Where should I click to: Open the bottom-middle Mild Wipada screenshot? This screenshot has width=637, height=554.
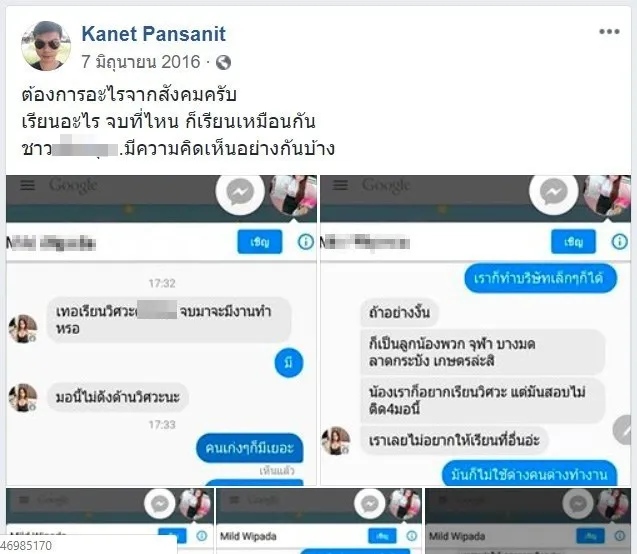(319, 521)
